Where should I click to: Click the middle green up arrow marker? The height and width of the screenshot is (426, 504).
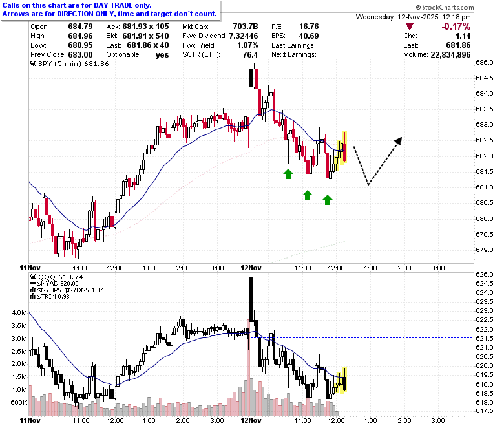308,195
